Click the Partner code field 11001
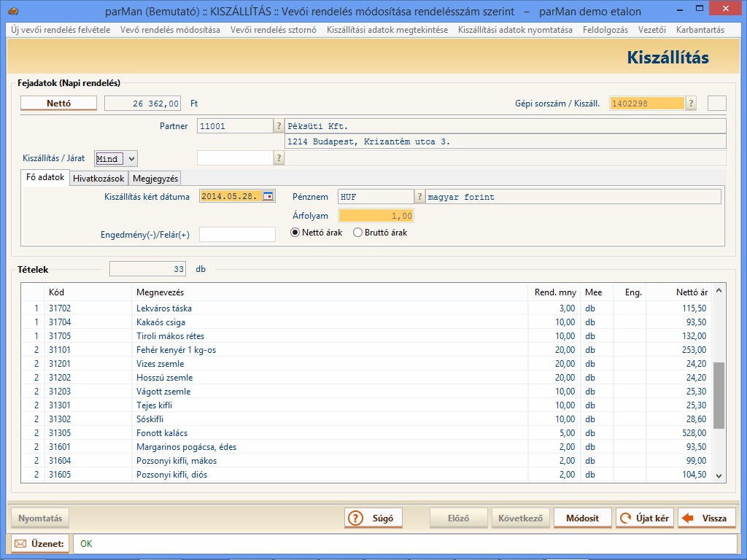This screenshot has width=747, height=560. point(236,126)
